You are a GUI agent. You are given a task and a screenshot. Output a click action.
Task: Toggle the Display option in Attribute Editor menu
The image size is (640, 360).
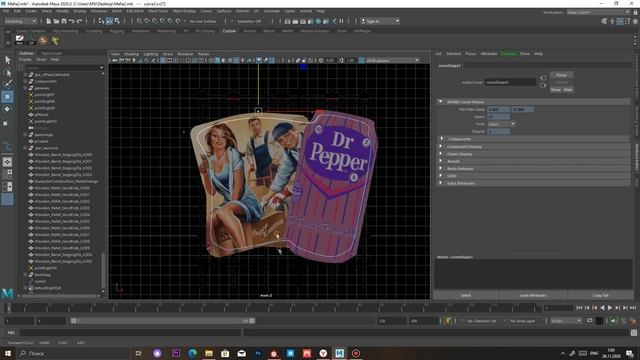(509, 53)
